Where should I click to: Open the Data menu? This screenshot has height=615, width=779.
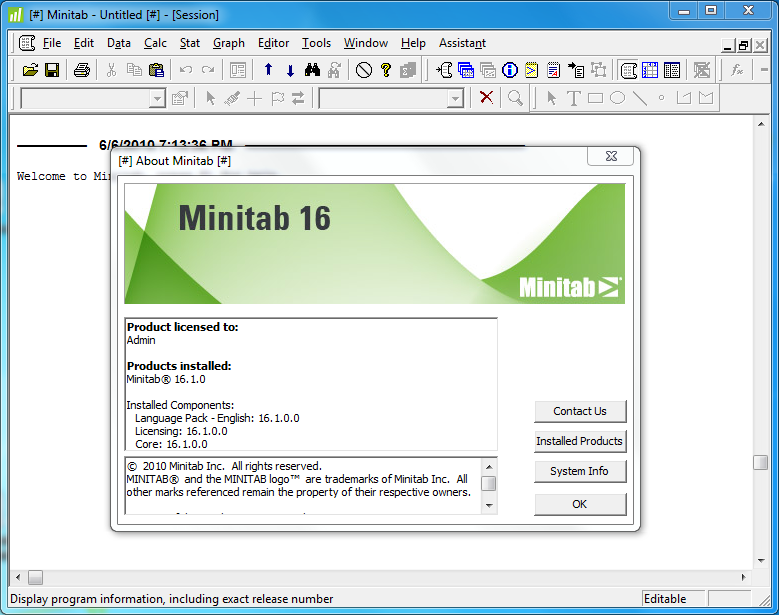[119, 43]
